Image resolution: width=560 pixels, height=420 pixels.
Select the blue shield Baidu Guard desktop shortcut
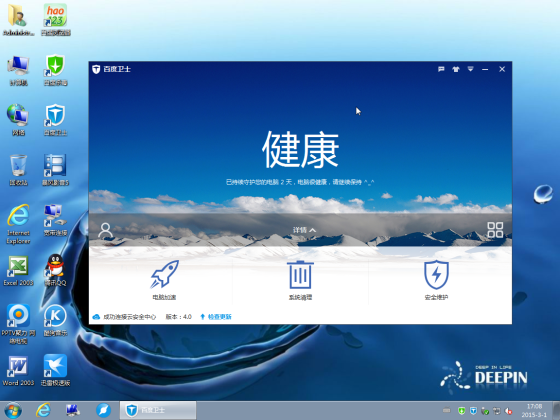pos(55,120)
